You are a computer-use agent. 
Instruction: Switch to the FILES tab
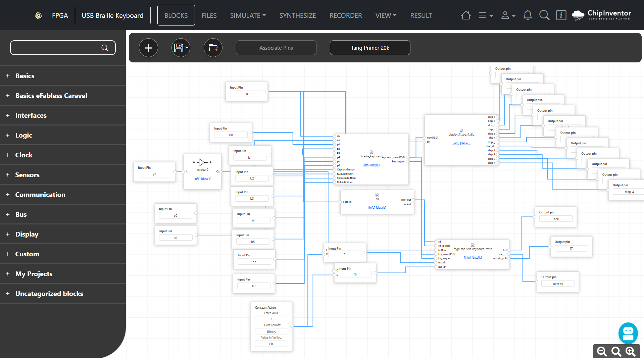click(209, 15)
